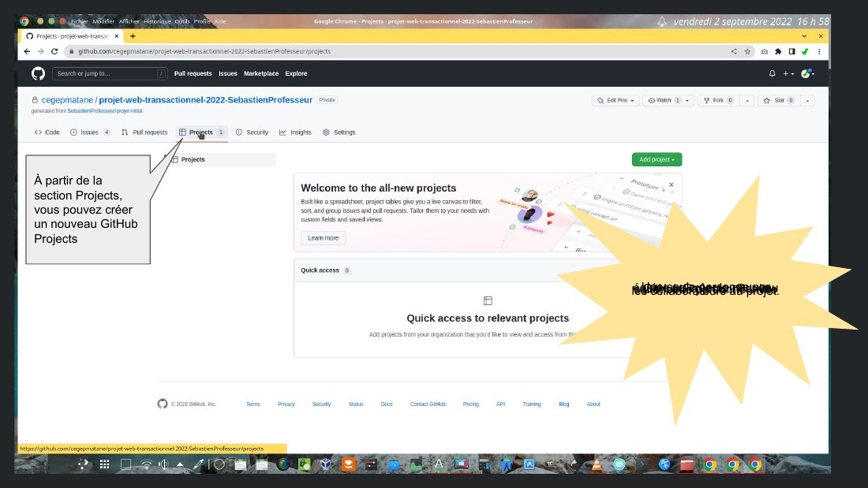The image size is (868, 488).
Task: Switch to the repository Issues tab
Action: (x=90, y=132)
